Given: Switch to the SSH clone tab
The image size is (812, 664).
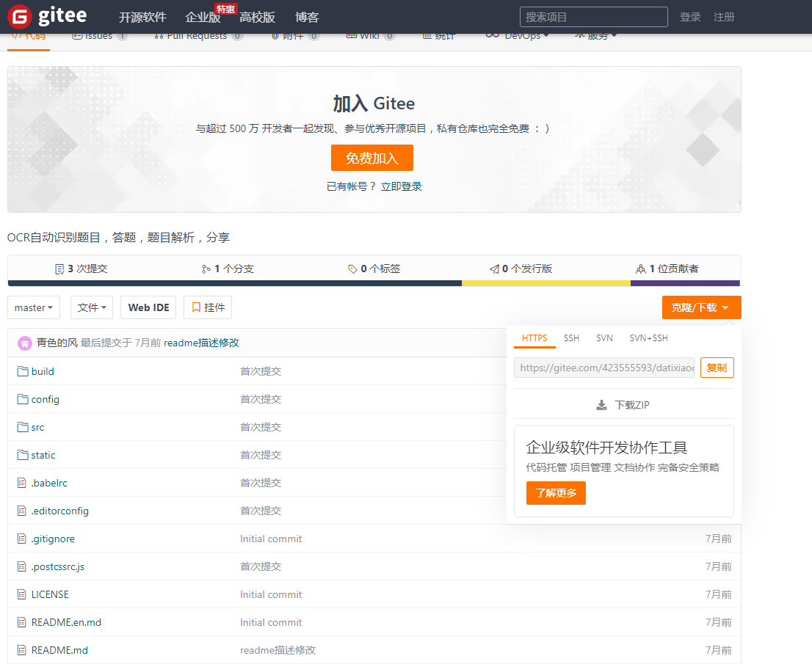Looking at the screenshot, I should pos(571,338).
